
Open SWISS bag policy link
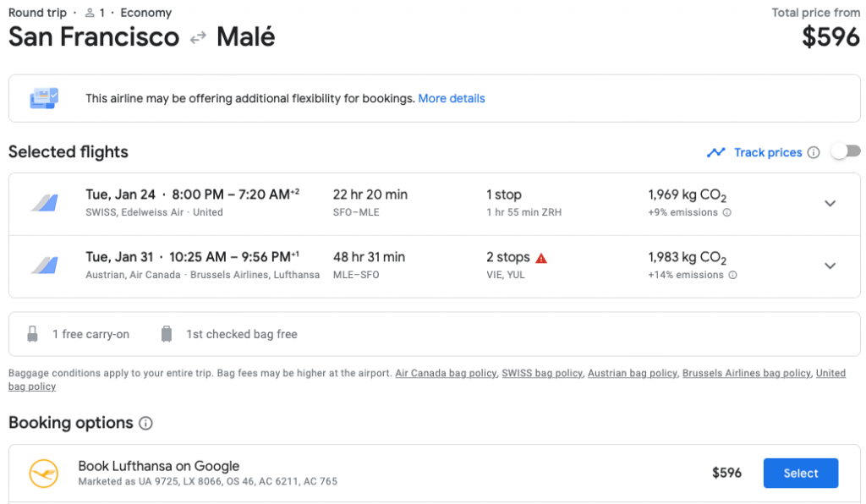tap(542, 373)
